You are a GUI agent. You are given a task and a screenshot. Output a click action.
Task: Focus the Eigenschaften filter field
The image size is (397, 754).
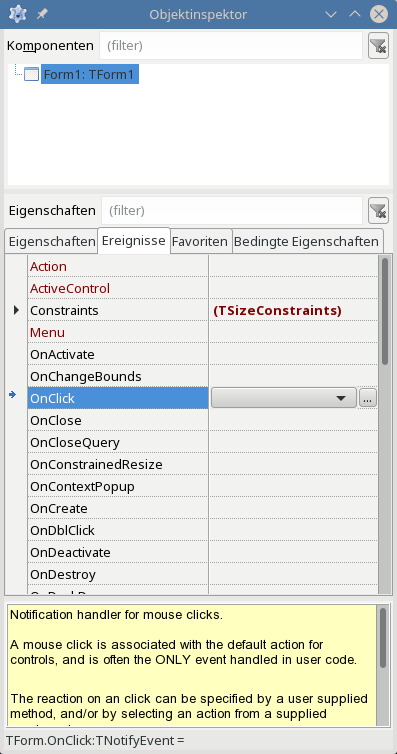click(x=232, y=211)
